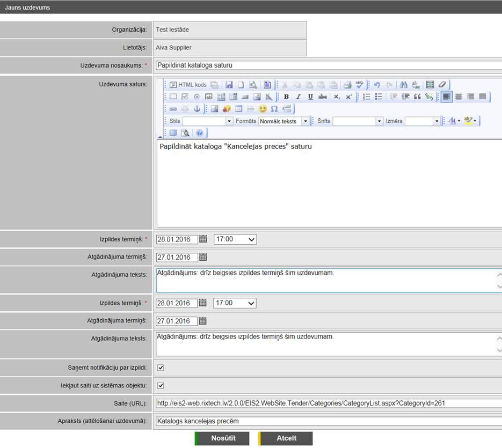Insert special character with Omega icon
The height and width of the screenshot is (448, 502).
(x=274, y=109)
